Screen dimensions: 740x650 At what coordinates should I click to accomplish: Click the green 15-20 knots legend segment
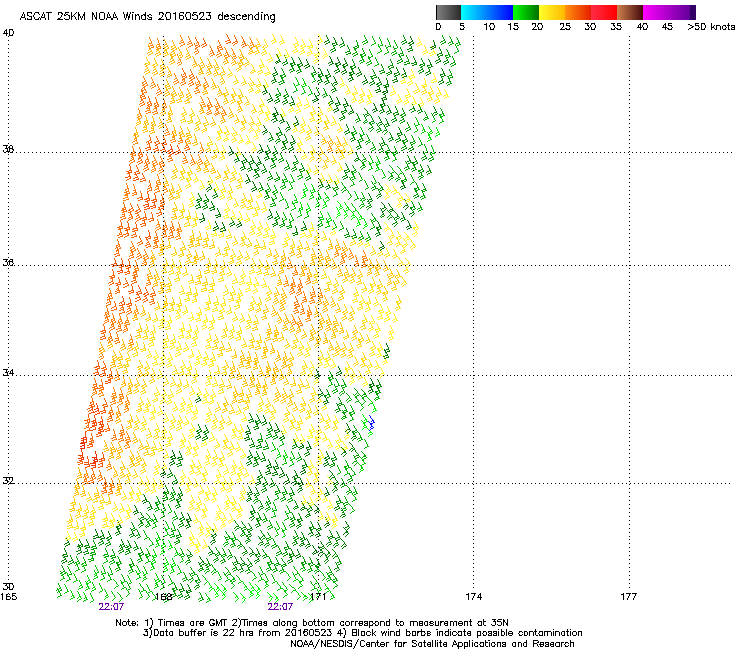[x=526, y=12]
